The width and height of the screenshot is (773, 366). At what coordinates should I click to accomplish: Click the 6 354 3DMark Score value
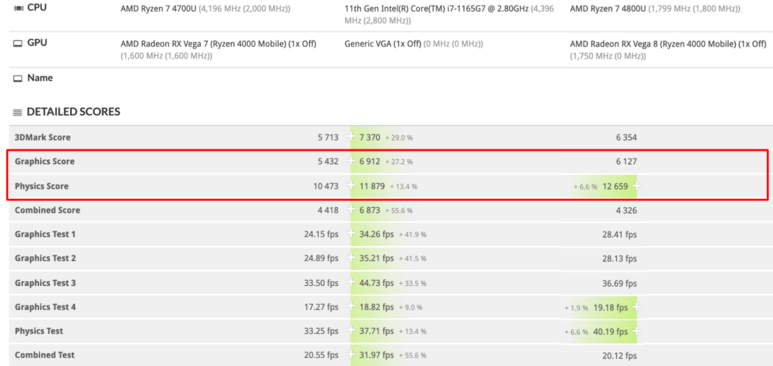(626, 138)
